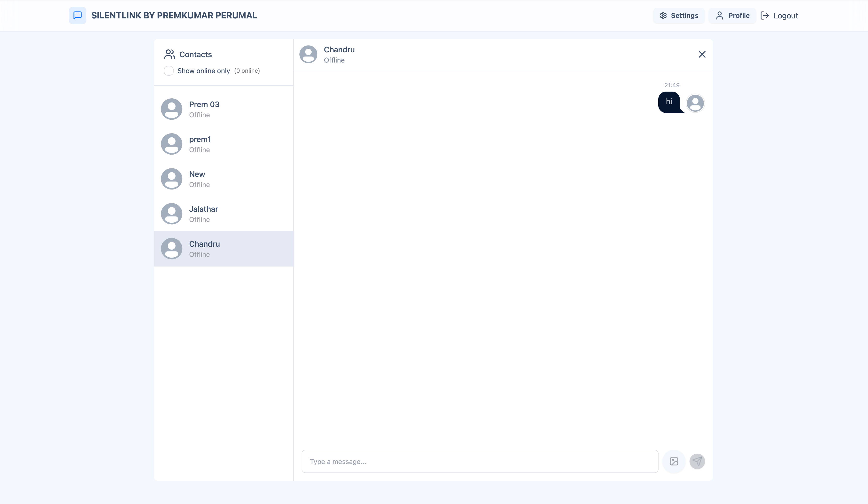Open the chat with prem1

click(224, 144)
